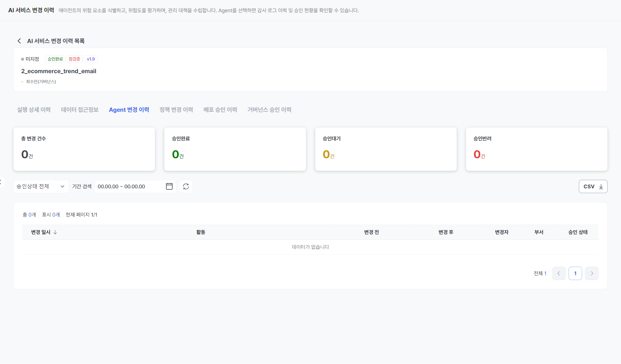Image resolution: width=621 pixels, height=364 pixels.
Task: Open the 거버넌스 승인 이력 tab
Action: (x=269, y=110)
